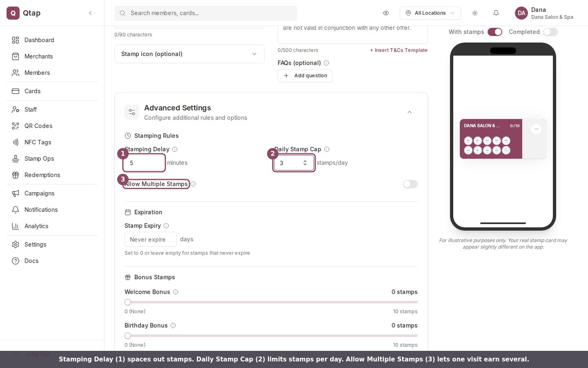Click the Stamping Delay info icon
This screenshot has width=588, height=368.
(x=175, y=149)
